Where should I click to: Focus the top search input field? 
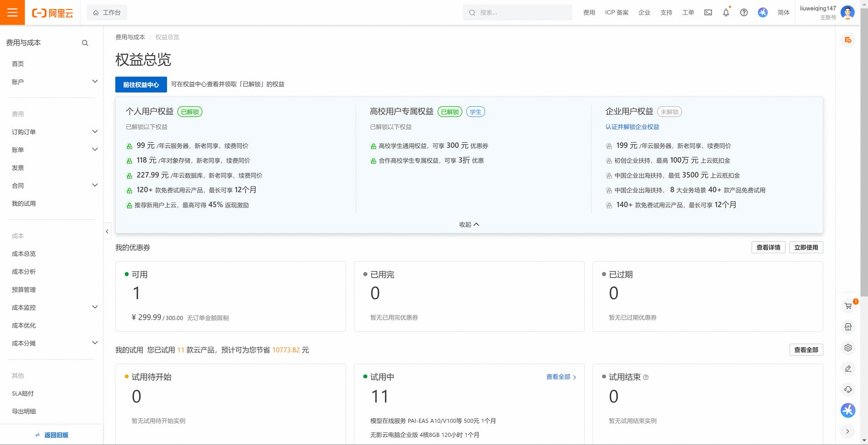point(517,13)
